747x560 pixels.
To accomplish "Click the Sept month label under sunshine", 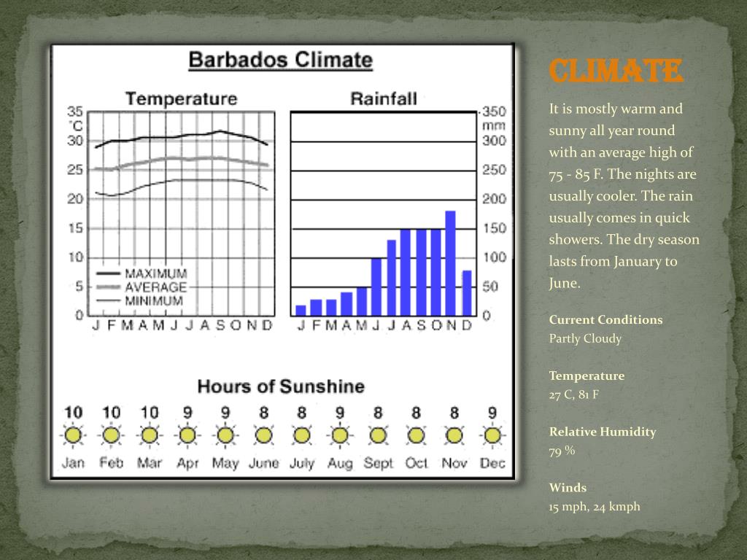I will click(379, 463).
